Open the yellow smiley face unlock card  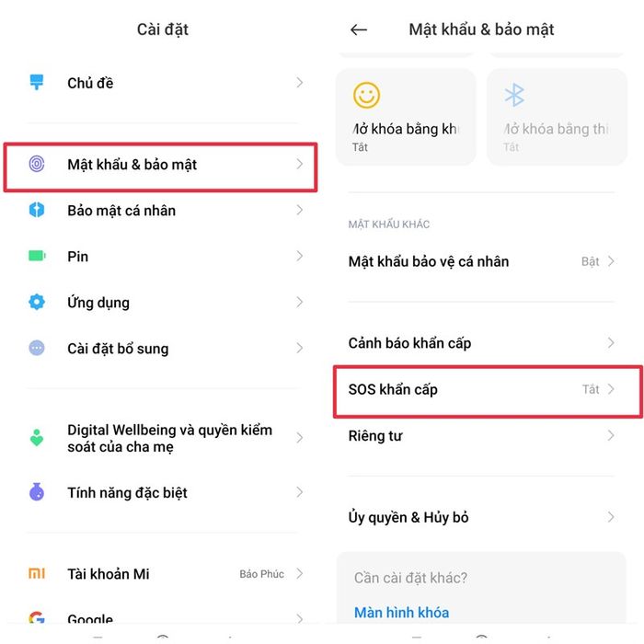(x=407, y=117)
